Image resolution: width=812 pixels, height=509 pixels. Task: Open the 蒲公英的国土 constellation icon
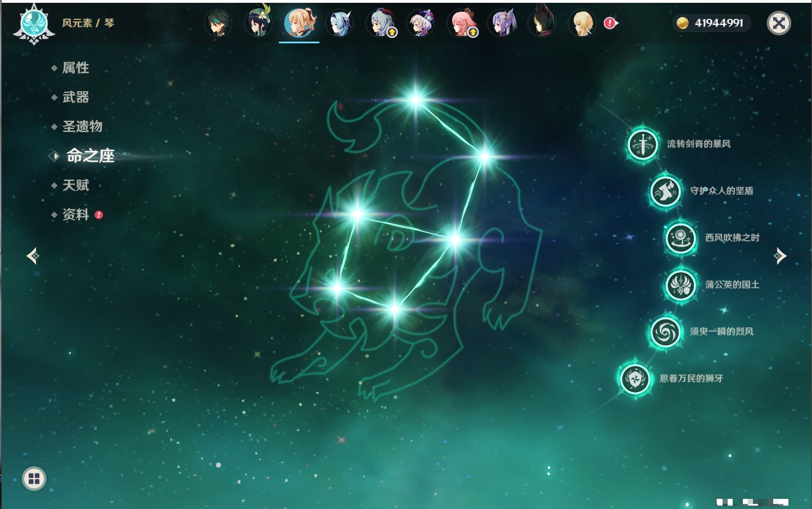pyautogui.click(x=681, y=285)
